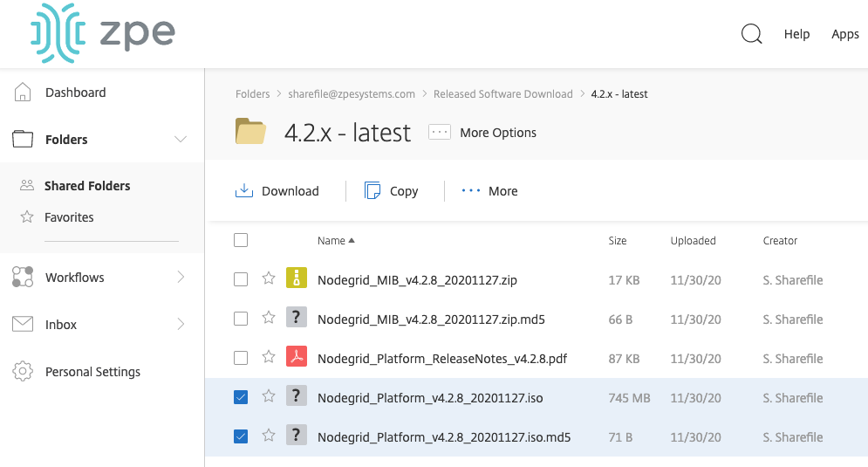Click the Copy pages icon
Screen dimensions: 868x467
[372, 190]
